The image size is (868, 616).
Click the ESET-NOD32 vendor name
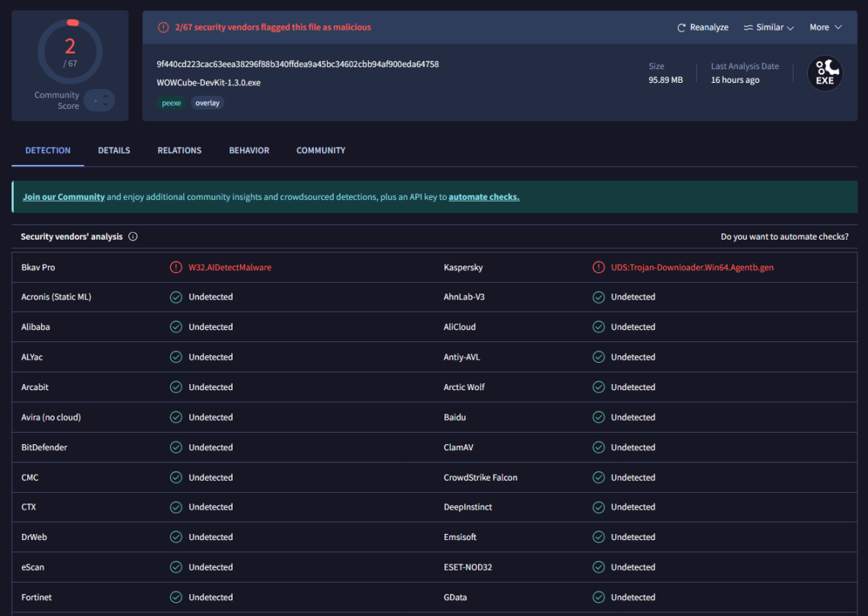coord(467,567)
